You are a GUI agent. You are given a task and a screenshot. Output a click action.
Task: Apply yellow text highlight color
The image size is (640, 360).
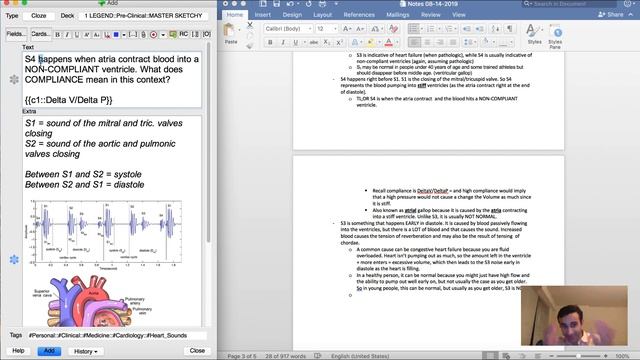pos(371,42)
